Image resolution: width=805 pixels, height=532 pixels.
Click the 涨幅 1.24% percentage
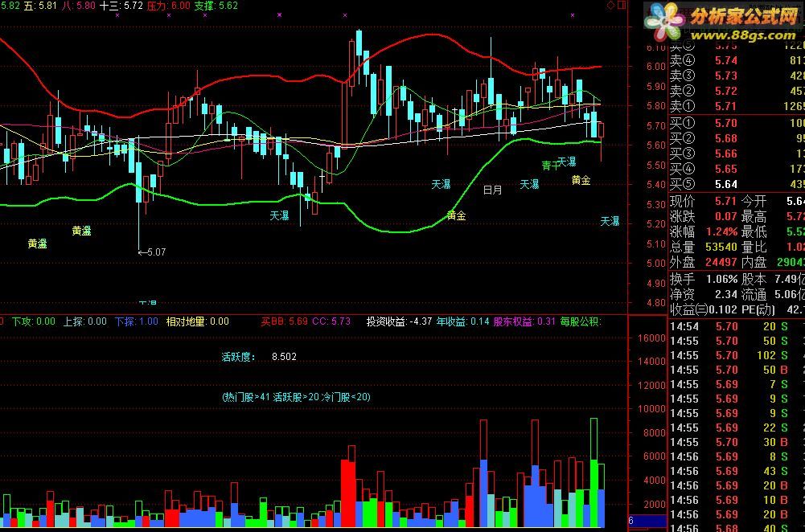pyautogui.click(x=704, y=232)
